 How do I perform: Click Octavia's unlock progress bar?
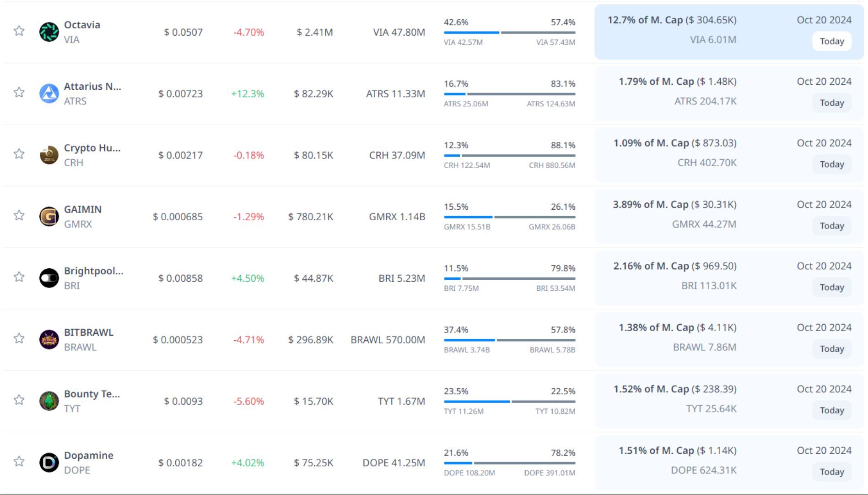509,33
